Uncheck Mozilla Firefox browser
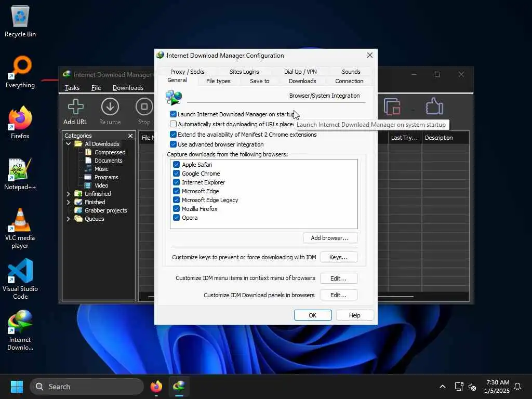The height and width of the screenshot is (399, 532). pyautogui.click(x=176, y=209)
